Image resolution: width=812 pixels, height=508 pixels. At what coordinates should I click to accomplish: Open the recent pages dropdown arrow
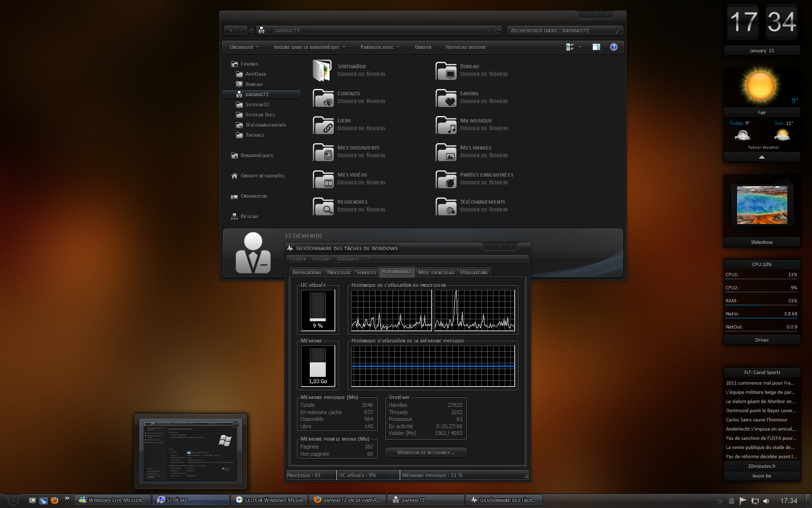pyautogui.click(x=251, y=30)
